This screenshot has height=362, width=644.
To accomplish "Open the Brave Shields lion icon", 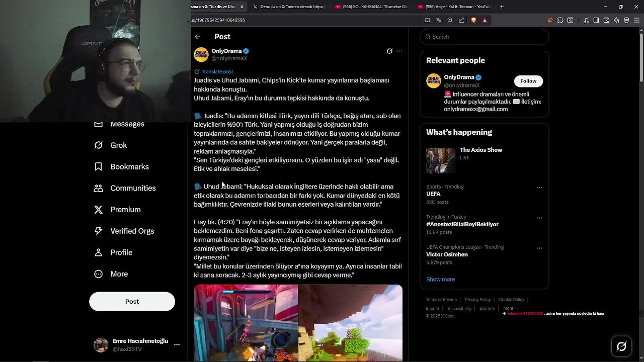I will coord(473,20).
